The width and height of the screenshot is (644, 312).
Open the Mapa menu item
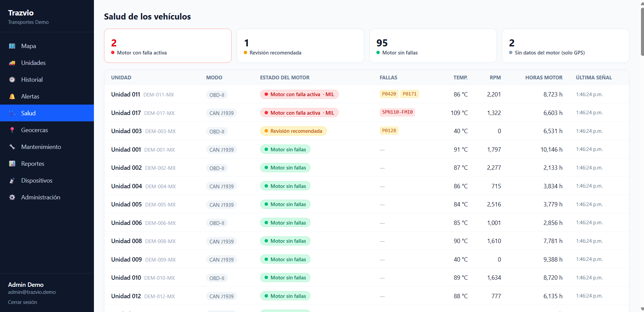point(47,46)
